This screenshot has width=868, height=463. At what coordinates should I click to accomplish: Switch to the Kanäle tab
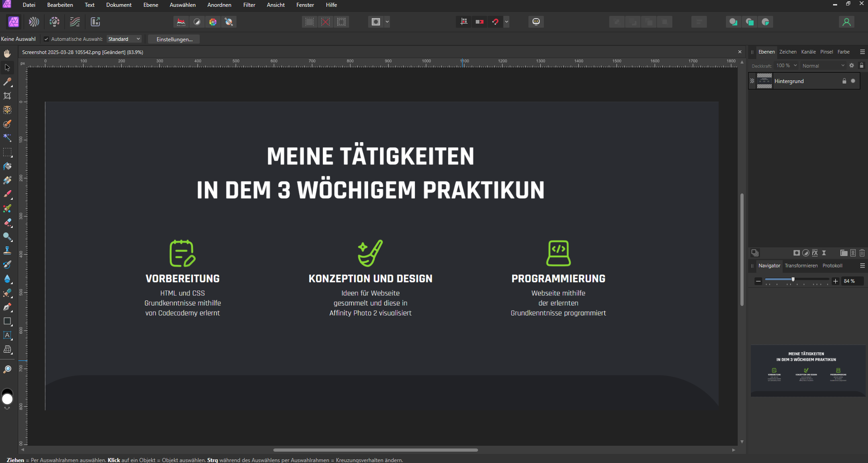[x=808, y=52]
